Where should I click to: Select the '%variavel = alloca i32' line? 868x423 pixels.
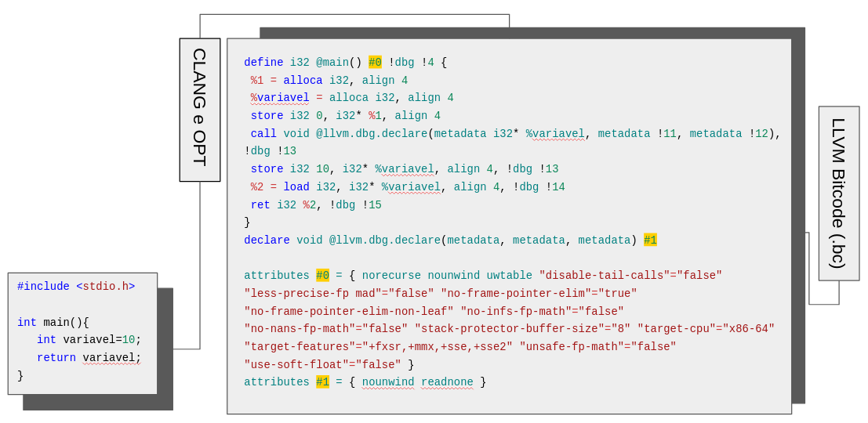click(x=352, y=98)
